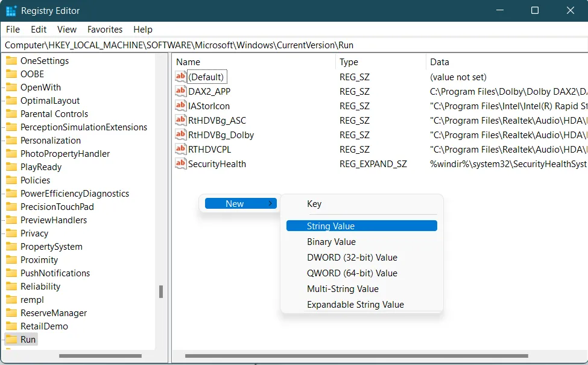
Task: Click the ab icon for SecurityHealth value
Action: pyautogui.click(x=180, y=163)
